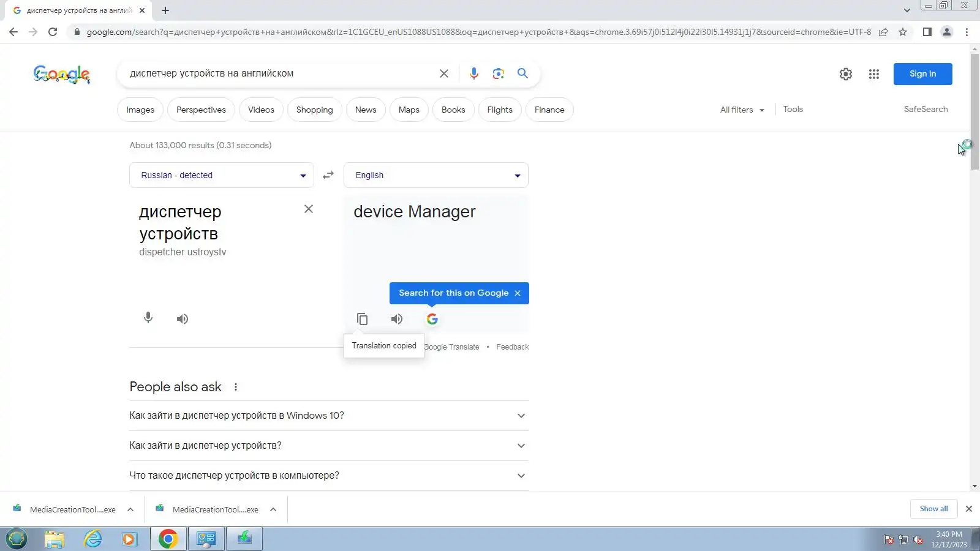Screen dimensions: 980x551
Task: Open more options for People also ask
Action: (x=236, y=387)
